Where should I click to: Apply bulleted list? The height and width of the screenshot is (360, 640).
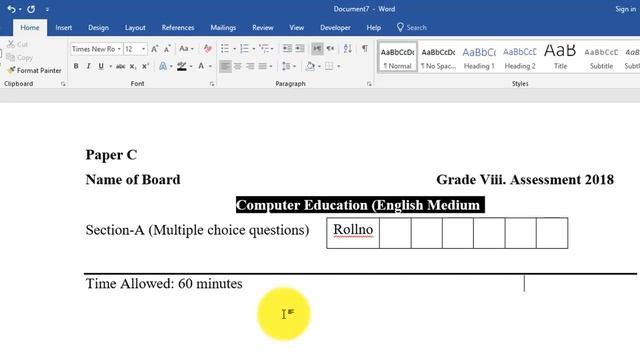[x=225, y=49]
